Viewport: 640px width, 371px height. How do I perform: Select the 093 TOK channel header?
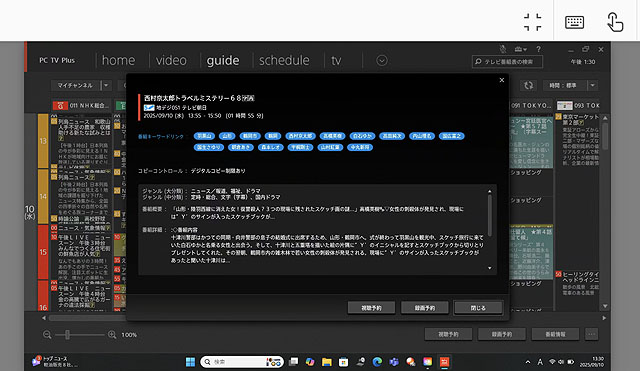click(578, 106)
